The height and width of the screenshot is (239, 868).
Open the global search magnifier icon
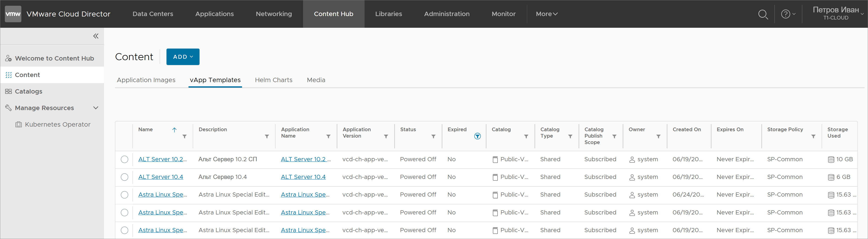click(763, 14)
